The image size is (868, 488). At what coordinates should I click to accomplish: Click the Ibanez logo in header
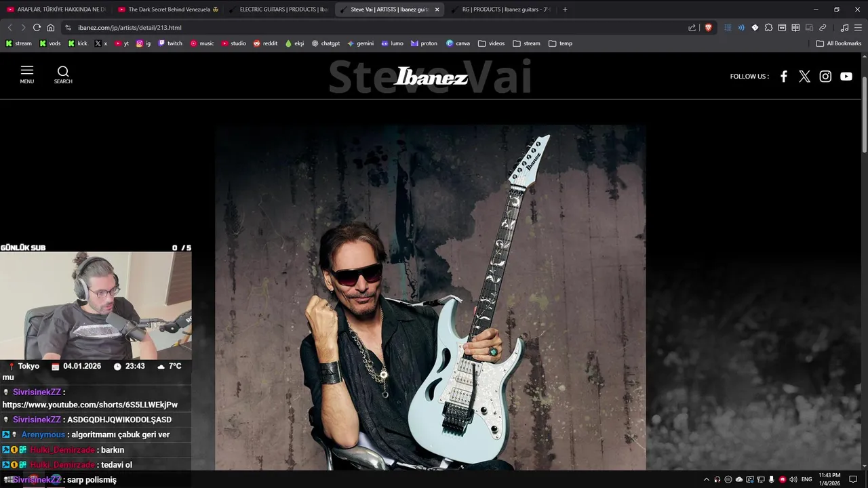(431, 77)
